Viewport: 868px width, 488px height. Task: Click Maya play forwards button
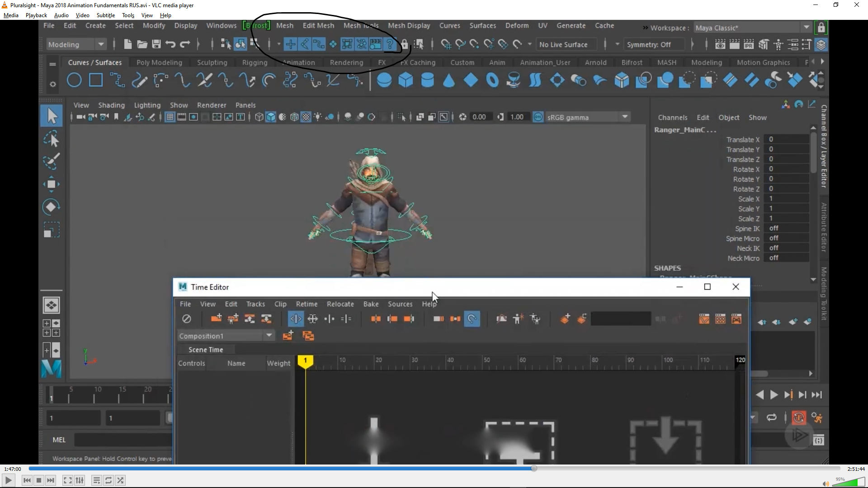[x=774, y=395]
